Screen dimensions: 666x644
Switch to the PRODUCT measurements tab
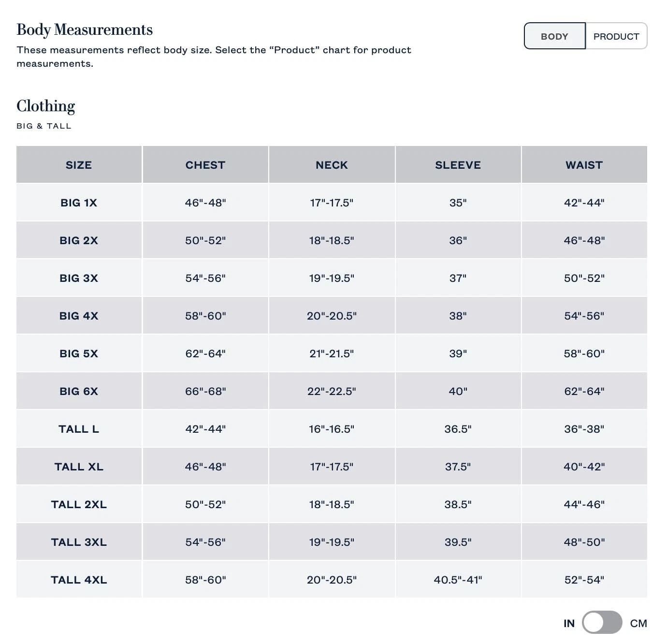(x=616, y=36)
